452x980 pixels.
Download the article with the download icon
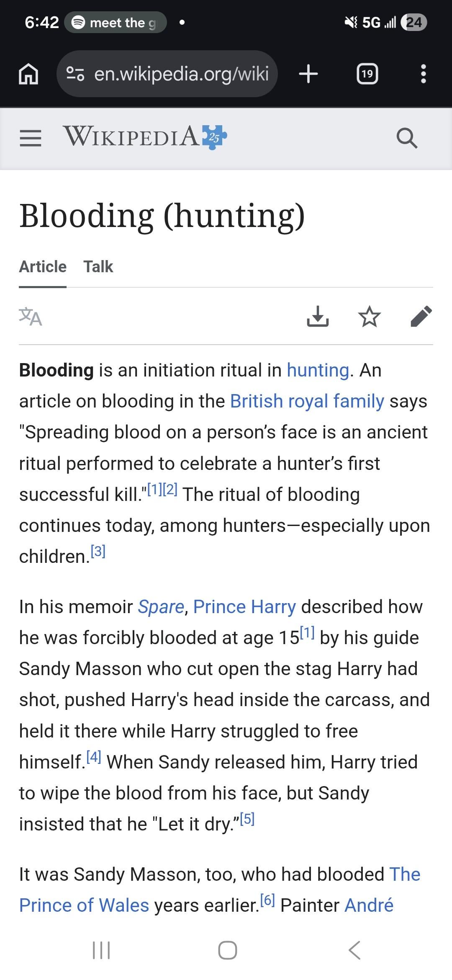click(x=318, y=316)
